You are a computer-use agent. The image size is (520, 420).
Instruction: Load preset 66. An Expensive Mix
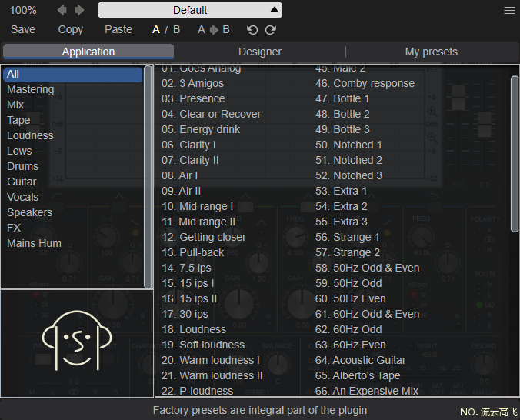click(367, 391)
